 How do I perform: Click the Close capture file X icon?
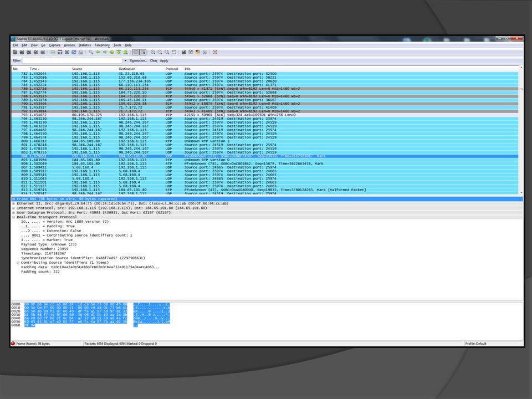click(67, 52)
